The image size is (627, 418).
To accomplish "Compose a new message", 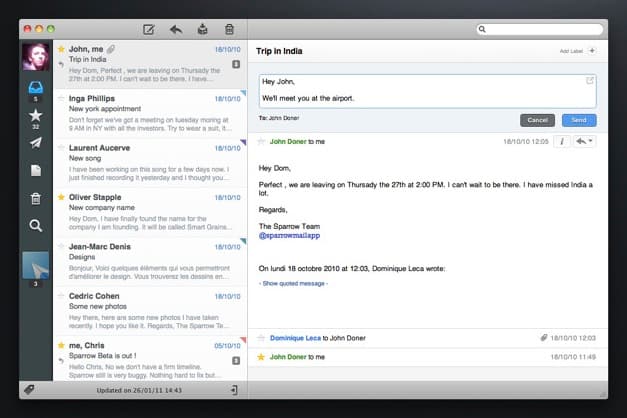I will 149,30.
